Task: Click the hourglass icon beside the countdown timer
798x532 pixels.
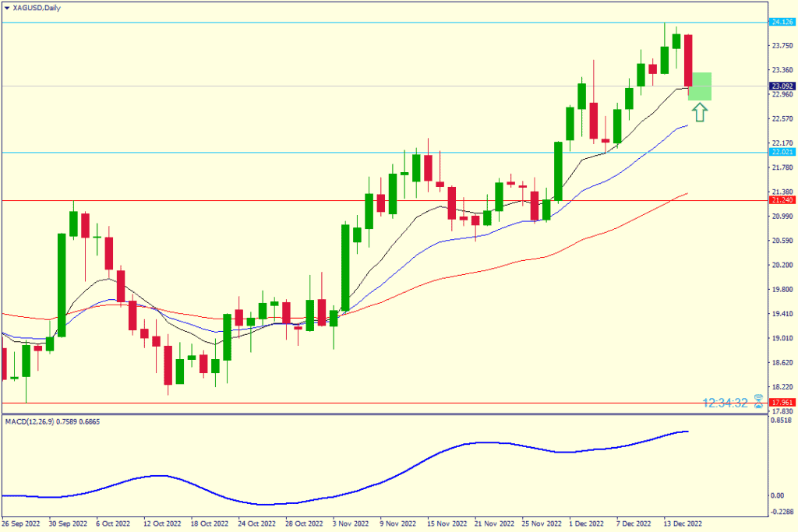Action: pos(758,403)
